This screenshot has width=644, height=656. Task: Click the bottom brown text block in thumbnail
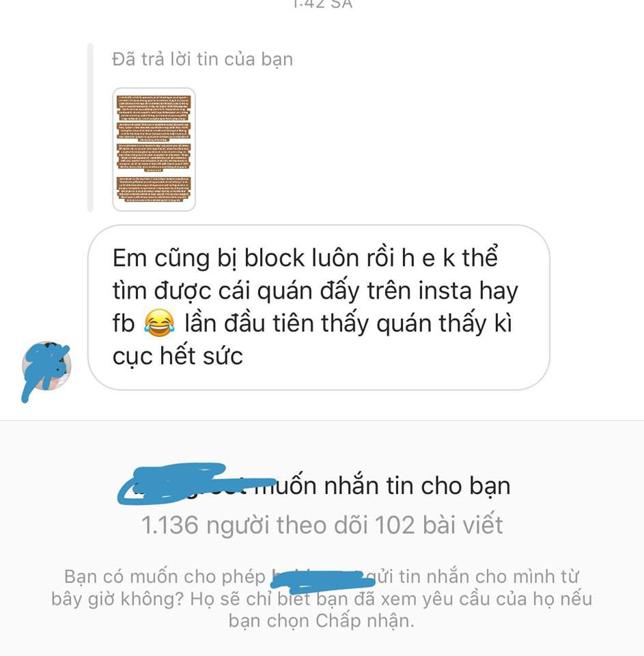[x=154, y=189]
